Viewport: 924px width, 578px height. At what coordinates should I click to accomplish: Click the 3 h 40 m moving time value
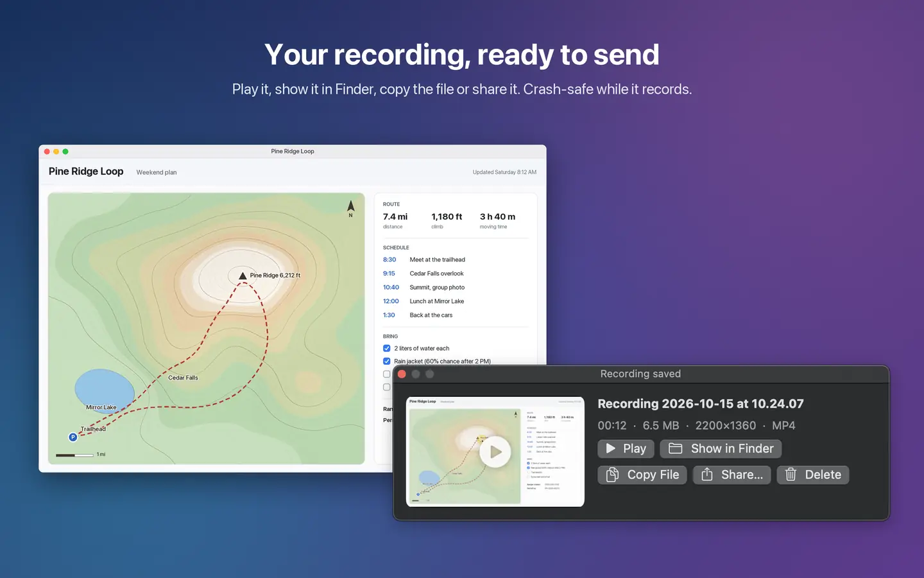tap(497, 217)
